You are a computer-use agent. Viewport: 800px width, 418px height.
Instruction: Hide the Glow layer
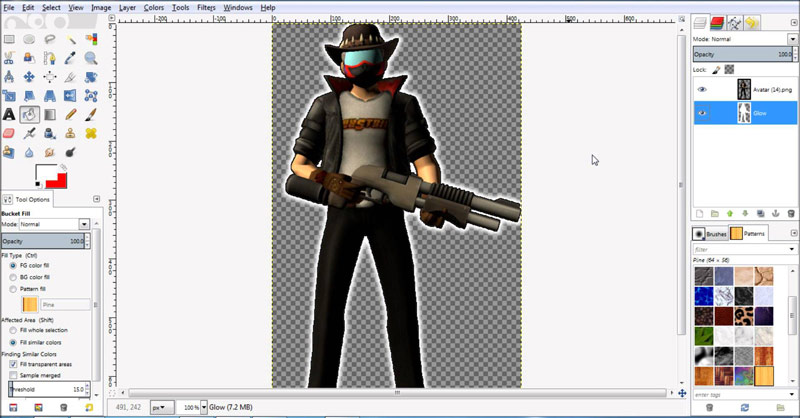[702, 113]
